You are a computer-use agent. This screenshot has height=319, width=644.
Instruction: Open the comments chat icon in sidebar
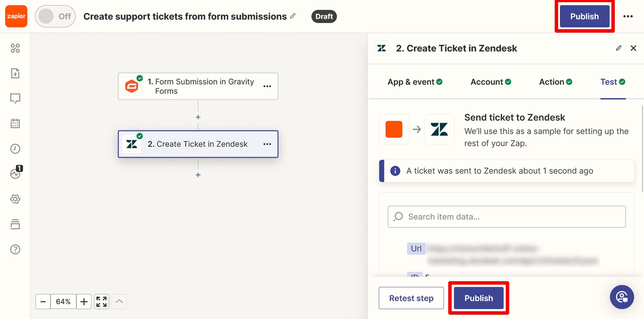[x=15, y=99]
